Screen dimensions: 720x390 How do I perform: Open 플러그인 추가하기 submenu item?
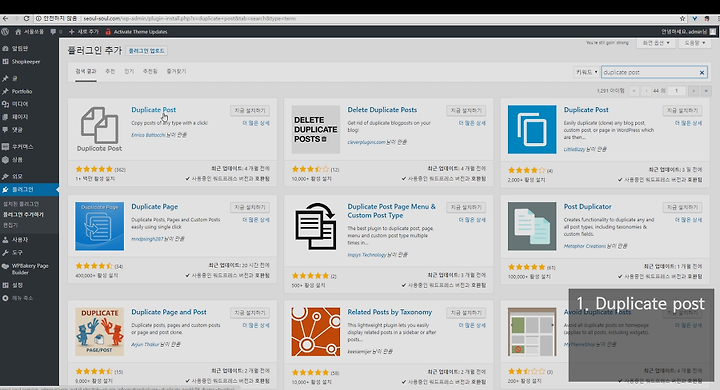pos(23,215)
